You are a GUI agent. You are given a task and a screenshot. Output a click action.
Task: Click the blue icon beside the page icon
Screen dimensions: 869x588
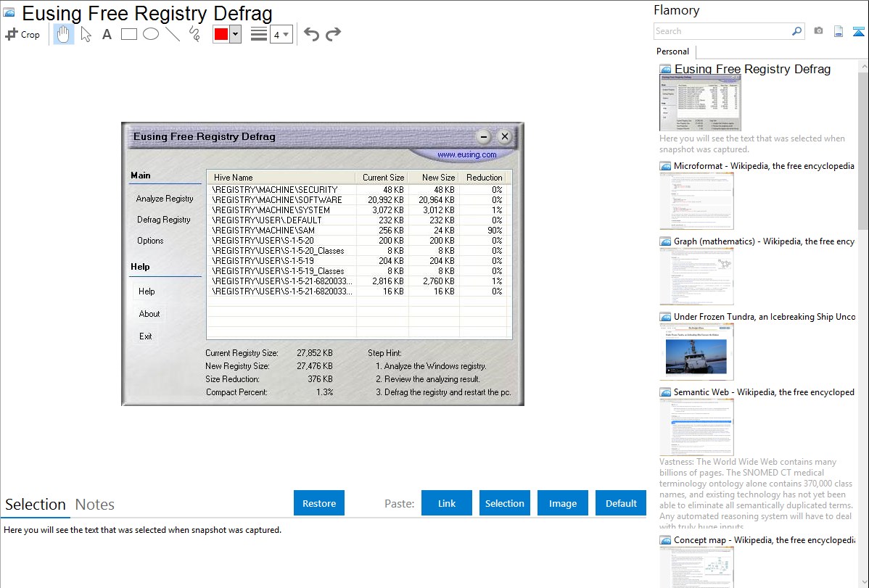[x=858, y=31]
